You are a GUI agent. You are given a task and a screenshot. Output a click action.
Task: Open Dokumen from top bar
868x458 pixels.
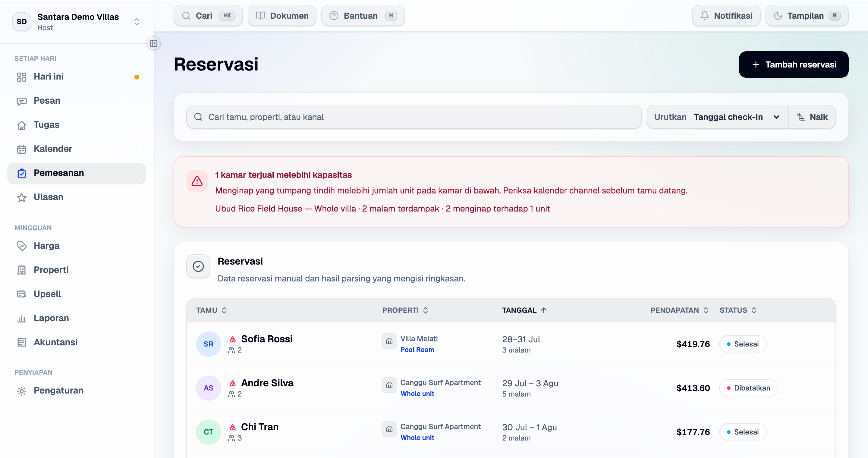282,16
